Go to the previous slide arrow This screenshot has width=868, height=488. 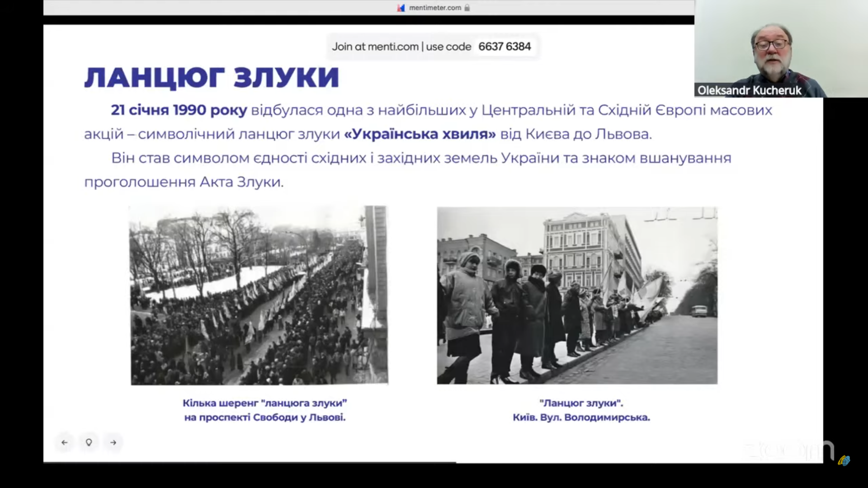coord(65,442)
